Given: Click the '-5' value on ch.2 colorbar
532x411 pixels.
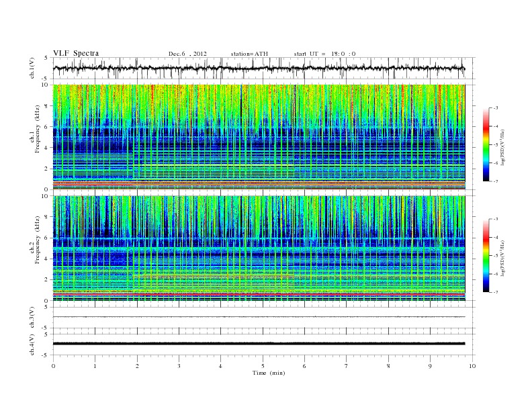Looking at the screenshot, I should click(x=496, y=256).
